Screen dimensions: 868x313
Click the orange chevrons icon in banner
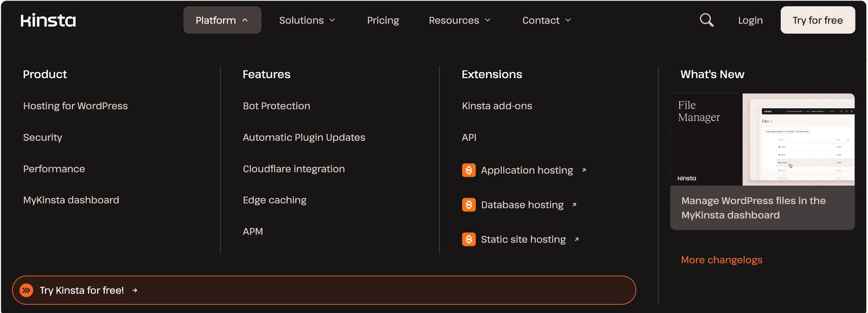(26, 290)
